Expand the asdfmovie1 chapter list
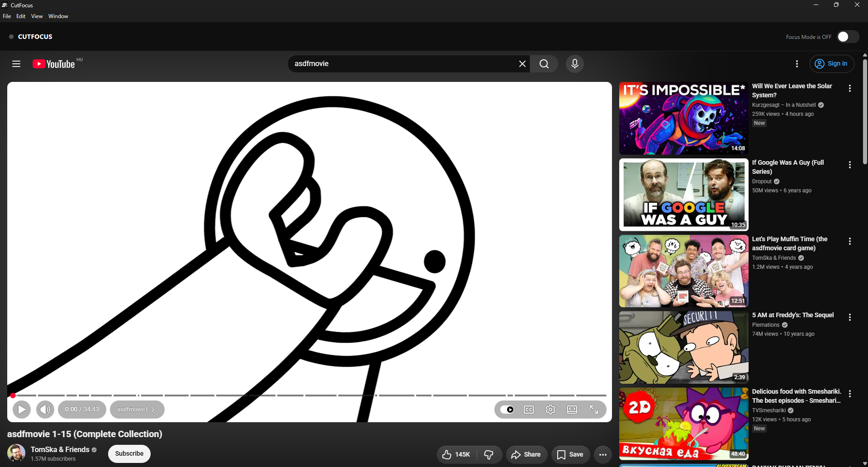This screenshot has height=467, width=868. click(137, 410)
